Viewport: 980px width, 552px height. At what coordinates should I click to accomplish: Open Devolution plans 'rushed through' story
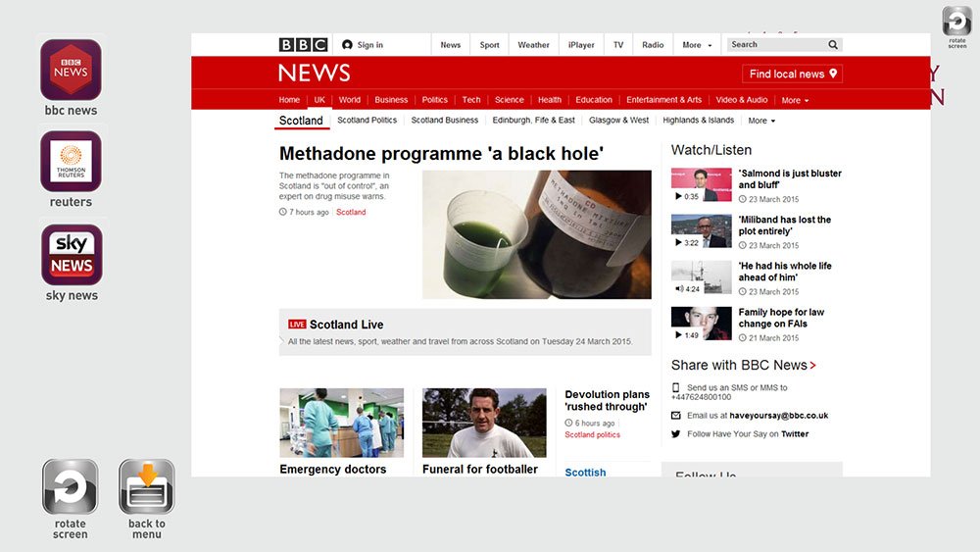(x=607, y=401)
